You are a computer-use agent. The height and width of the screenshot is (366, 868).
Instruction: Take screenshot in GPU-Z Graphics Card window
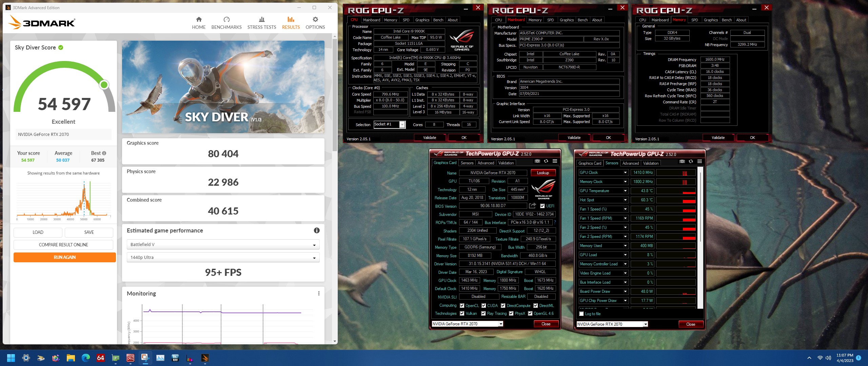pos(537,161)
